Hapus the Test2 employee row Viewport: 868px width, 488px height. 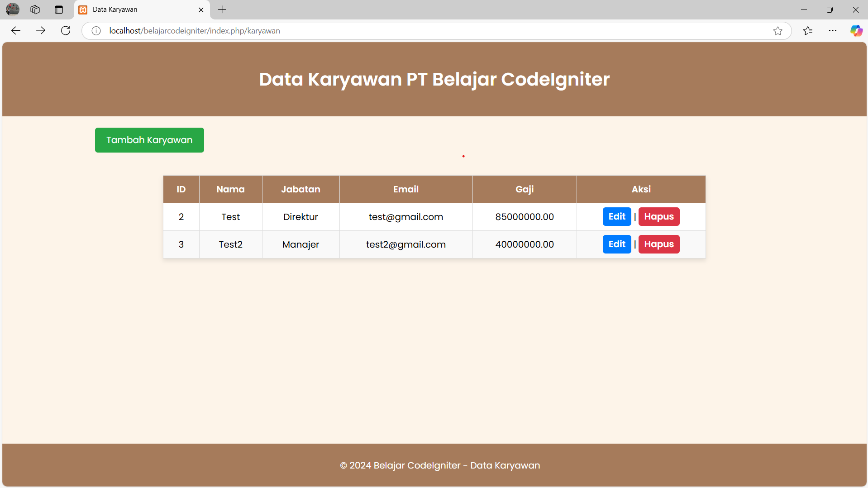pyautogui.click(x=659, y=244)
